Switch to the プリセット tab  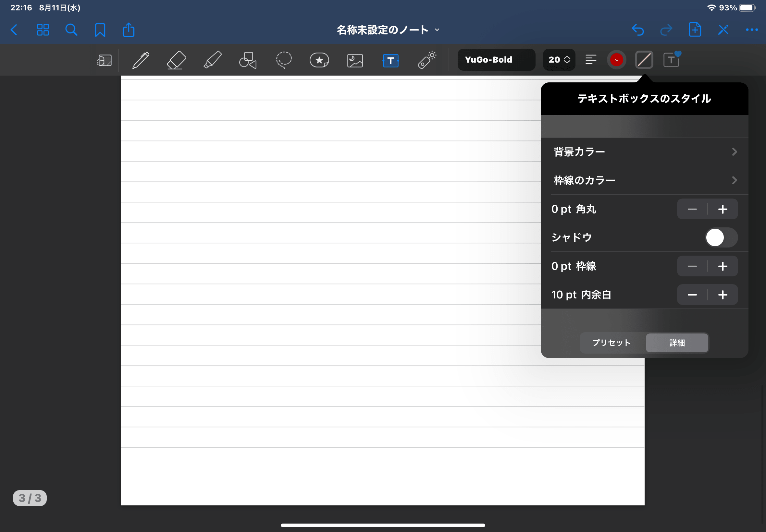click(x=611, y=343)
